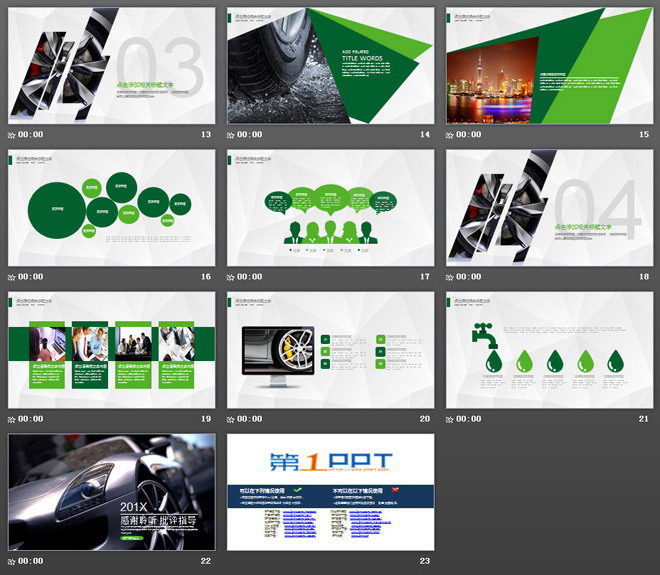Click the transition star icon under slide 15

coord(450,135)
